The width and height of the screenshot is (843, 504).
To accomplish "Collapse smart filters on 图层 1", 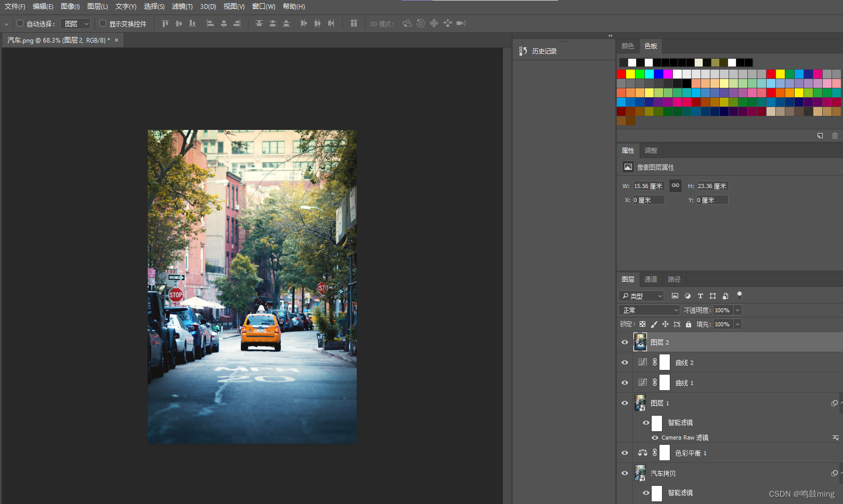I will [x=841, y=403].
